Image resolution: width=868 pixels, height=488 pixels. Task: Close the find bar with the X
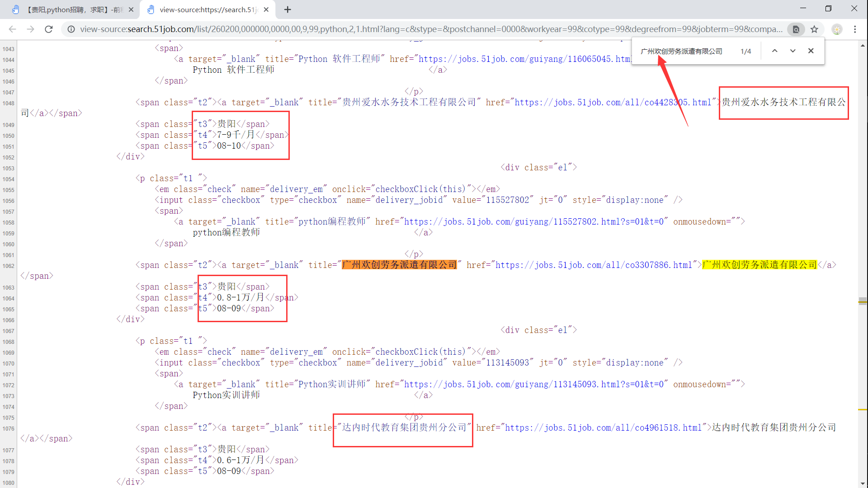[x=811, y=51]
